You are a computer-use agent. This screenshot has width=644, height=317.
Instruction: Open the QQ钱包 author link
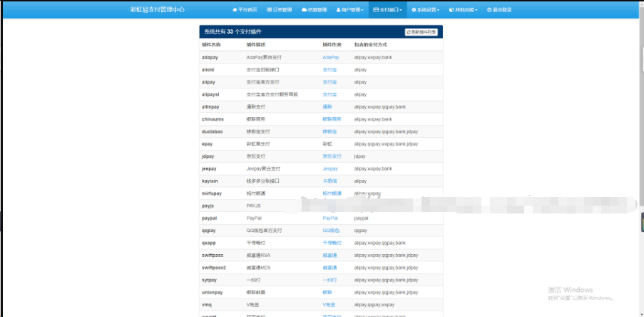(331, 231)
